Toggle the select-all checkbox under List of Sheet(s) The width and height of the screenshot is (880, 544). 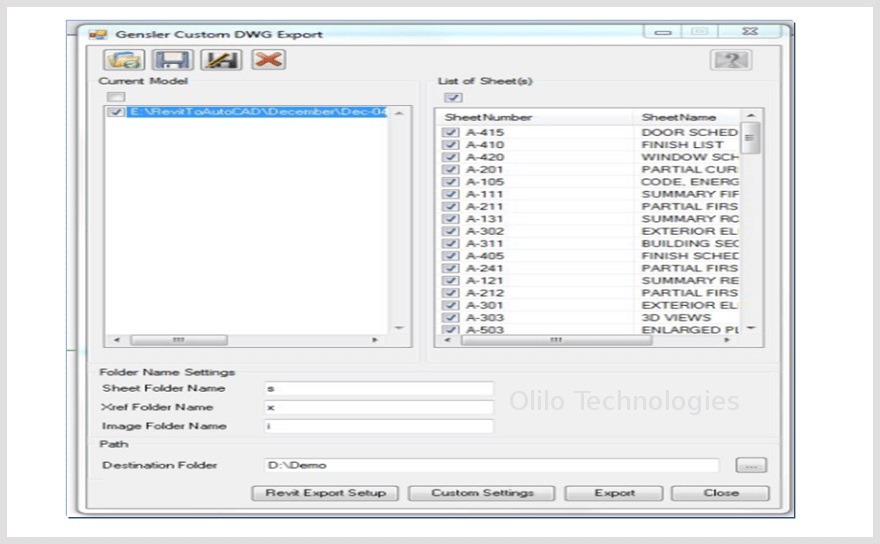point(453,98)
